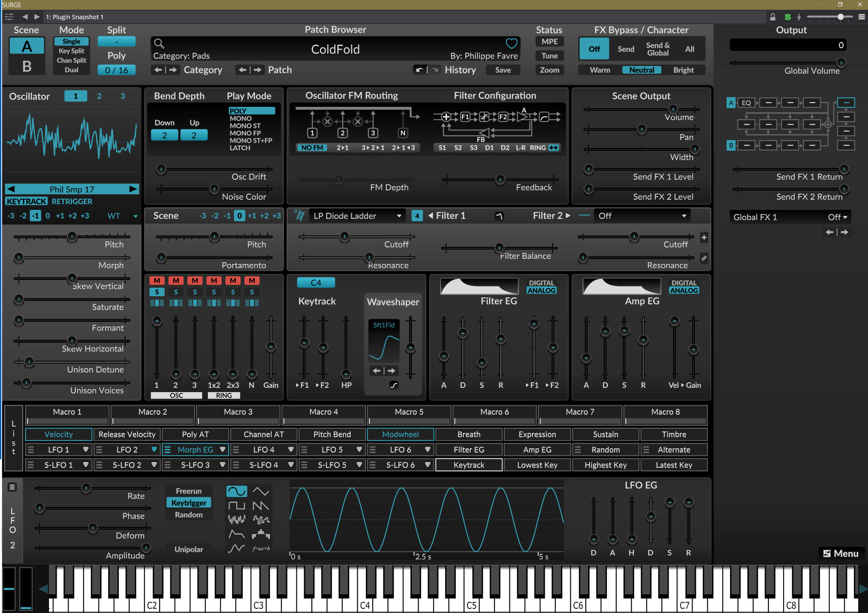Open the Menu button at bottom right
868x613 pixels.
841,553
